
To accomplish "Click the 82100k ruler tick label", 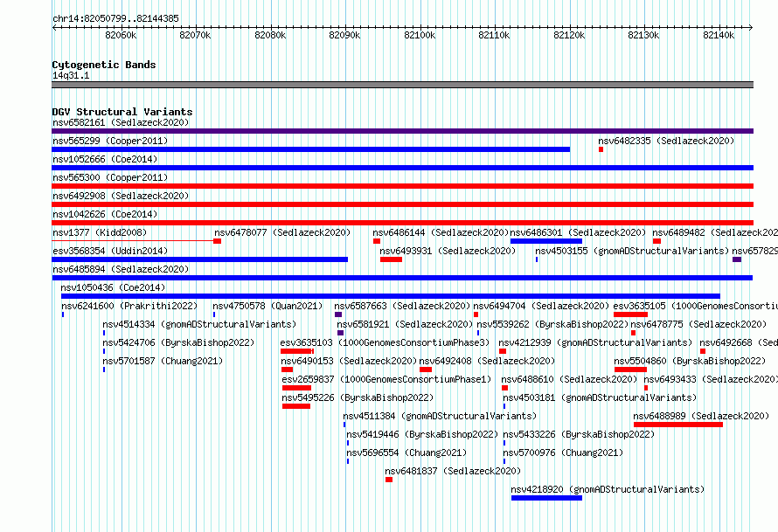I will point(420,35).
